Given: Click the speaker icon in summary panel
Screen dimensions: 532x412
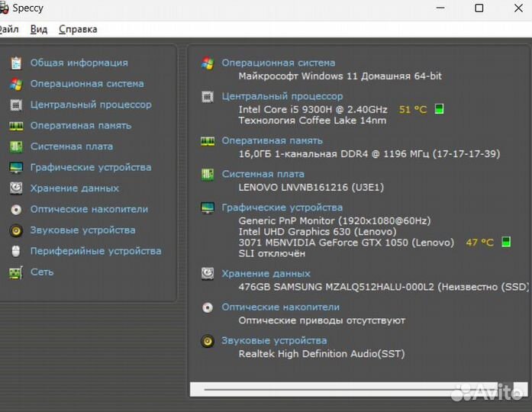Looking at the screenshot, I should pyautogui.click(x=208, y=341).
